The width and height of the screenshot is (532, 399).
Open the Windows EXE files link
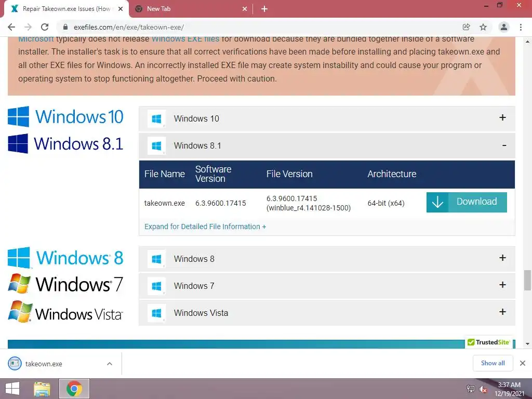point(185,39)
